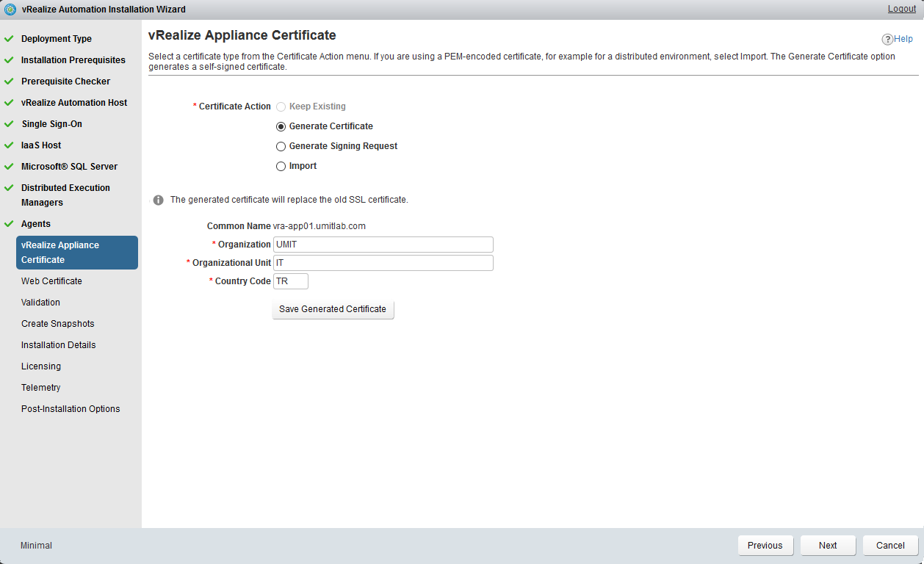
Task: Click the Logout link
Action: pos(901,9)
